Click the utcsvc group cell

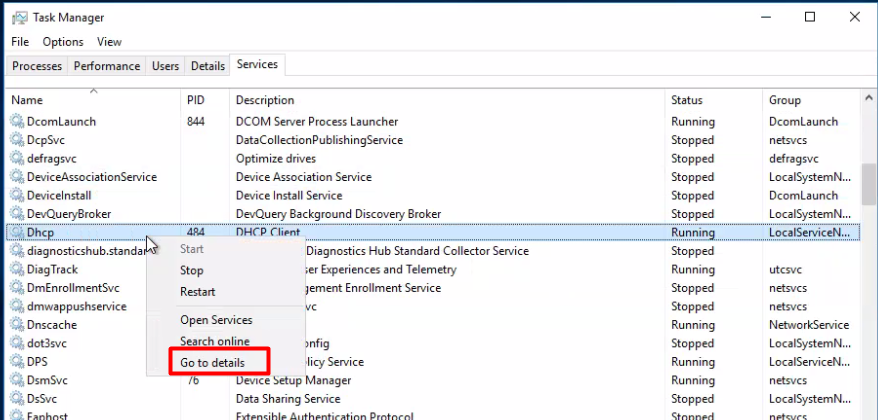tap(785, 269)
